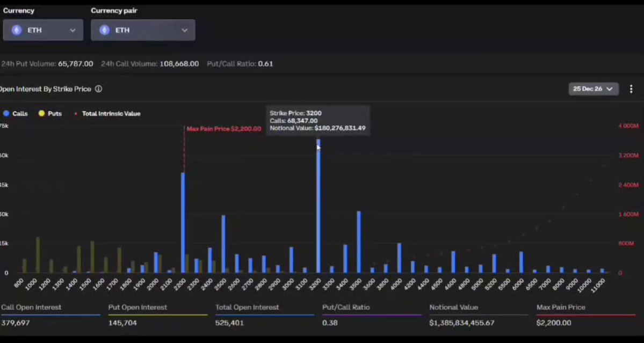
Task: Open the three-dot chart options menu
Action: [x=631, y=89]
